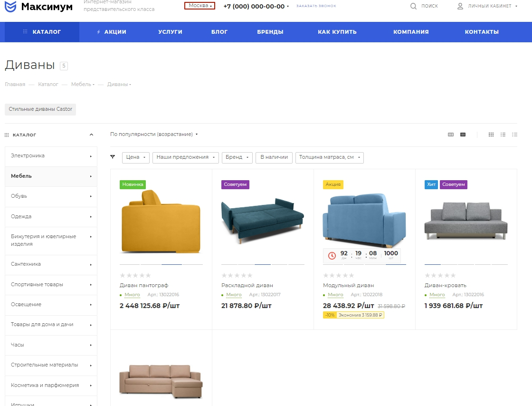Screen dimensions: 532x406
Task: Open Толщина матраса filter dropdown
Action: coord(330,157)
